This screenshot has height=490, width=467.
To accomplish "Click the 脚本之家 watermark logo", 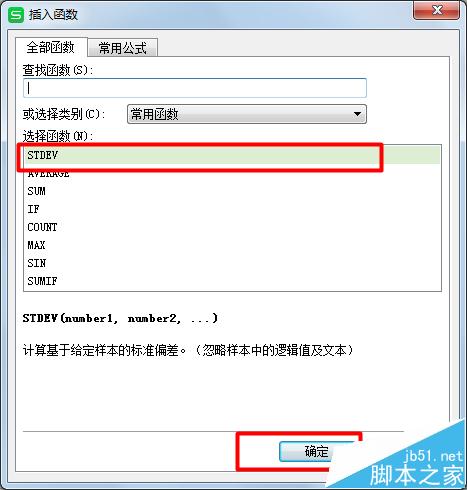I will 417,475.
